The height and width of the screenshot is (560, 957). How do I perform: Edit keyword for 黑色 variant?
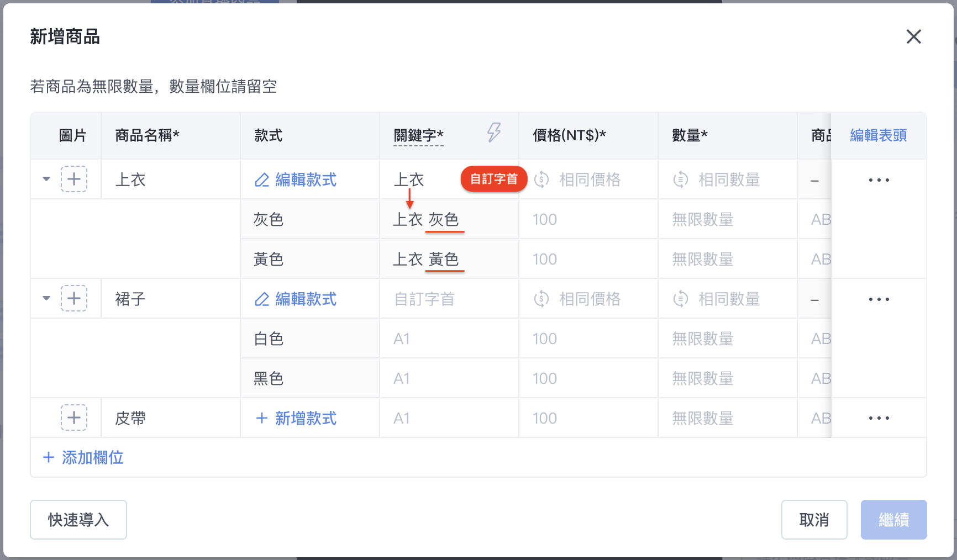pyautogui.click(x=449, y=378)
